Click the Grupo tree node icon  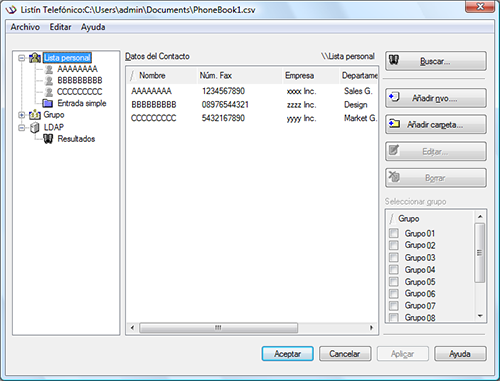pyautogui.click(x=35, y=115)
